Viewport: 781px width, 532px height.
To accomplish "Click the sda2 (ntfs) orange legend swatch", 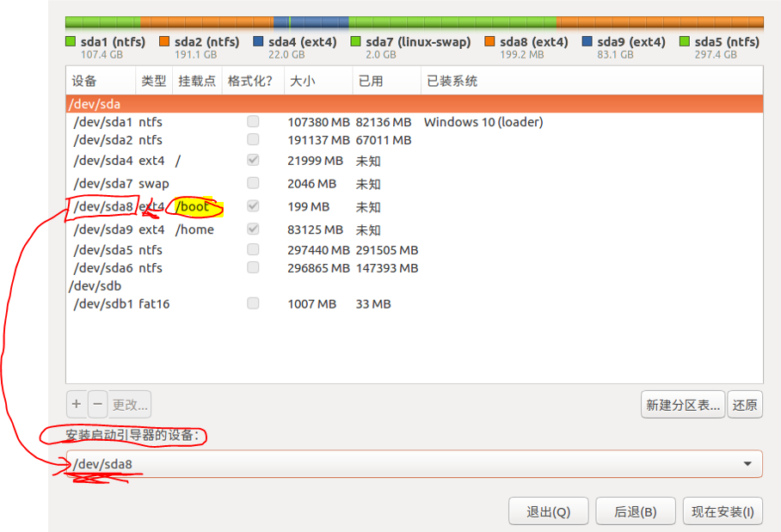I will point(164,41).
